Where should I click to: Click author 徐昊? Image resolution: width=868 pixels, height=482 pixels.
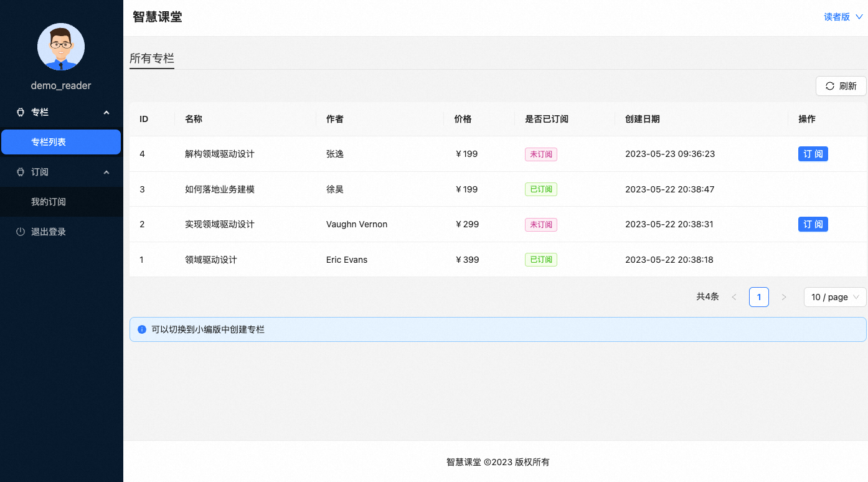click(335, 189)
